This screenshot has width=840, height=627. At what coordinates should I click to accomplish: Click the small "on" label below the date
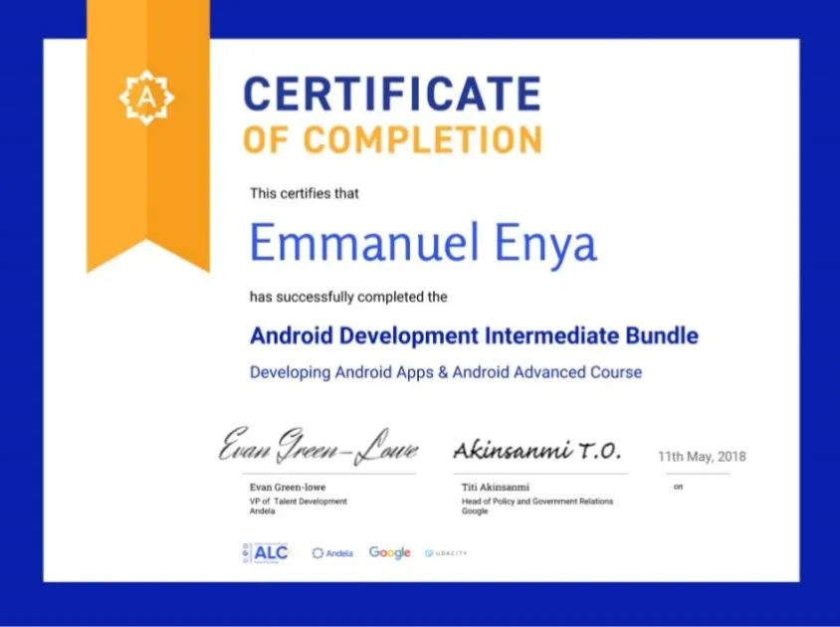click(x=678, y=487)
